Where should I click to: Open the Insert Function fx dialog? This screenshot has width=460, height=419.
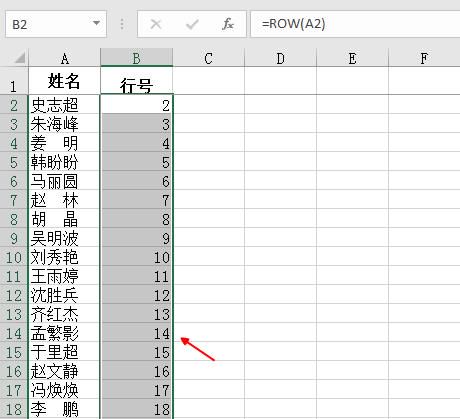(228, 24)
